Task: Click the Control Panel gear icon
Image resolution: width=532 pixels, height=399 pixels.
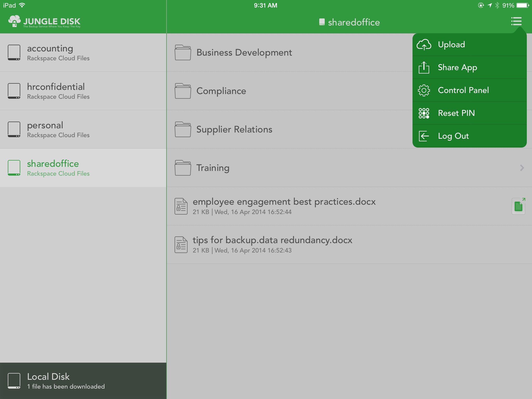Action: [424, 90]
